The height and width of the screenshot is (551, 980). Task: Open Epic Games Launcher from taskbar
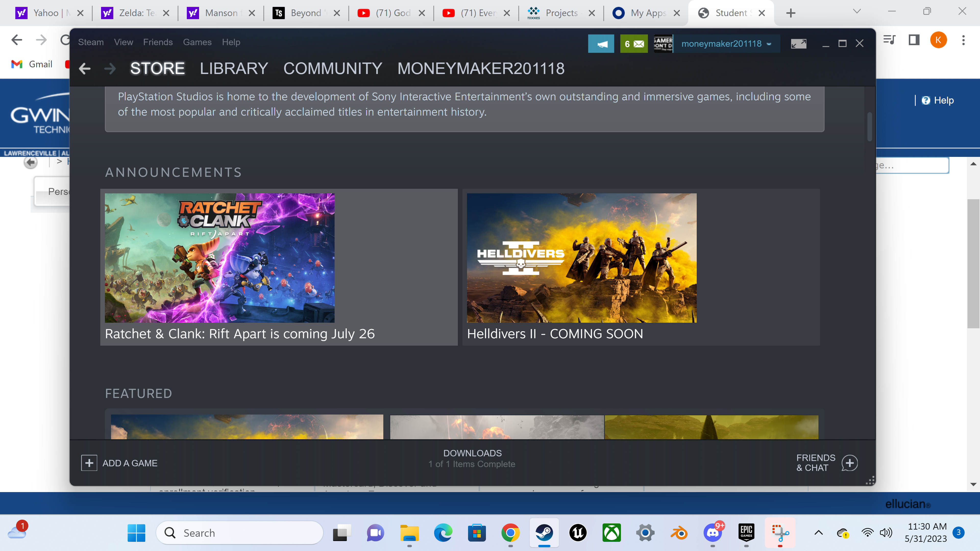click(746, 533)
